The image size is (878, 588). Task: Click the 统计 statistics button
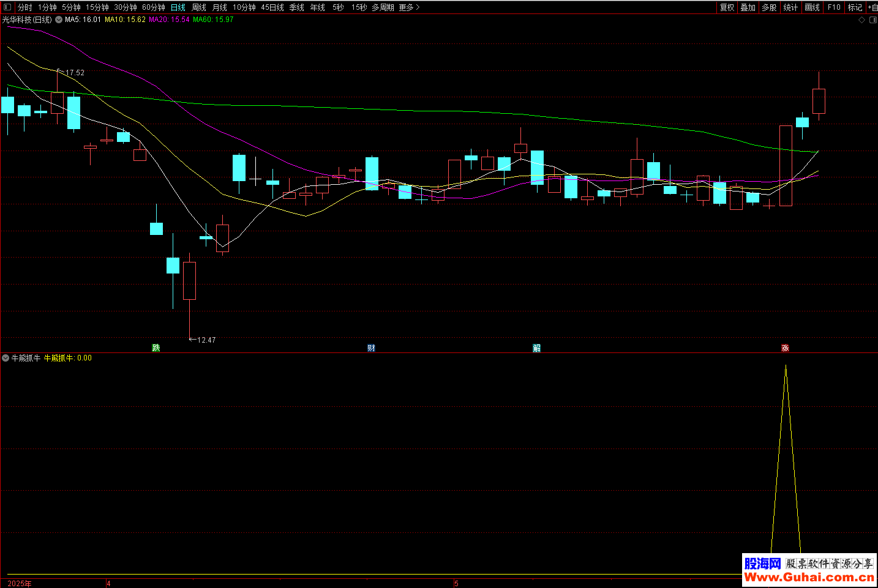790,7
